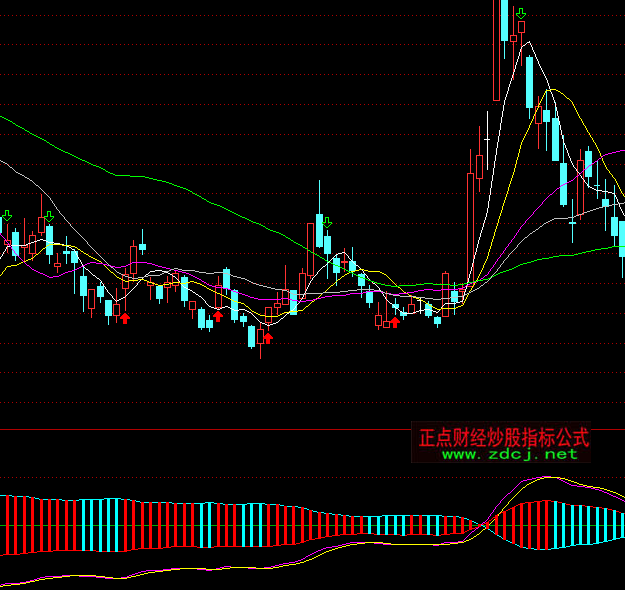Click the leftmost red buy arrow

click(x=125, y=318)
